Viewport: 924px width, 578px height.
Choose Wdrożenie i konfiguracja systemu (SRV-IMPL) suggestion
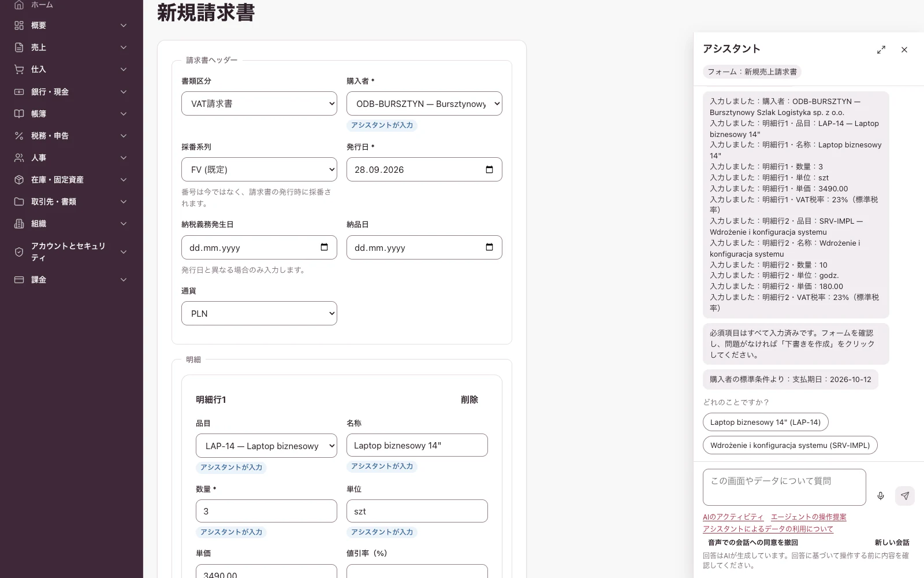coord(790,445)
